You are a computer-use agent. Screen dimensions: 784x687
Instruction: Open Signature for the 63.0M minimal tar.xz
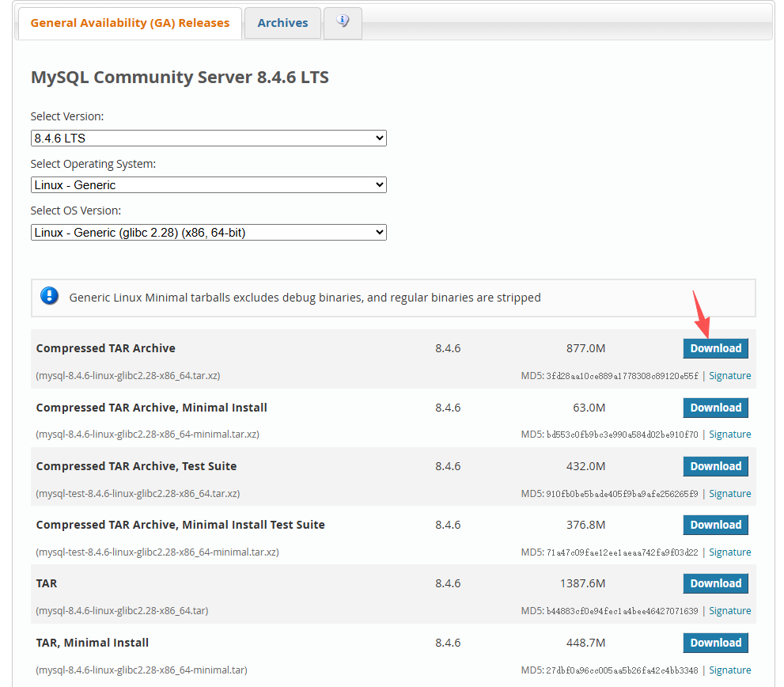(x=729, y=435)
